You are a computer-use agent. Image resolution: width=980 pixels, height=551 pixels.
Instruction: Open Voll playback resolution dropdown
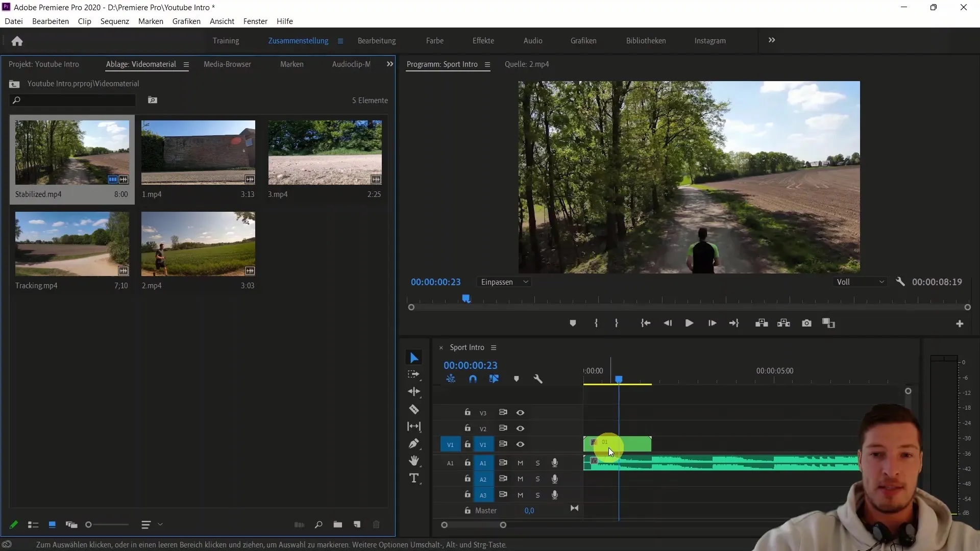[x=860, y=282]
